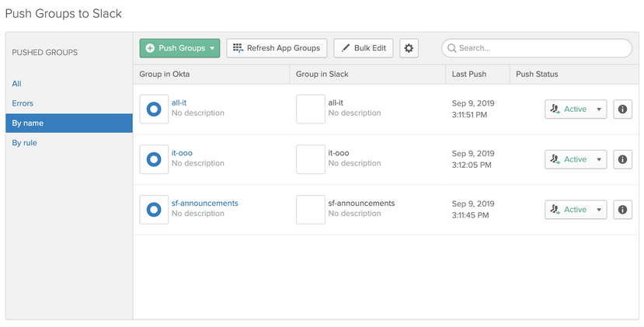Viewport: 644px width, 327px height.
Task: Click info icon for all-it row
Action: tap(622, 110)
